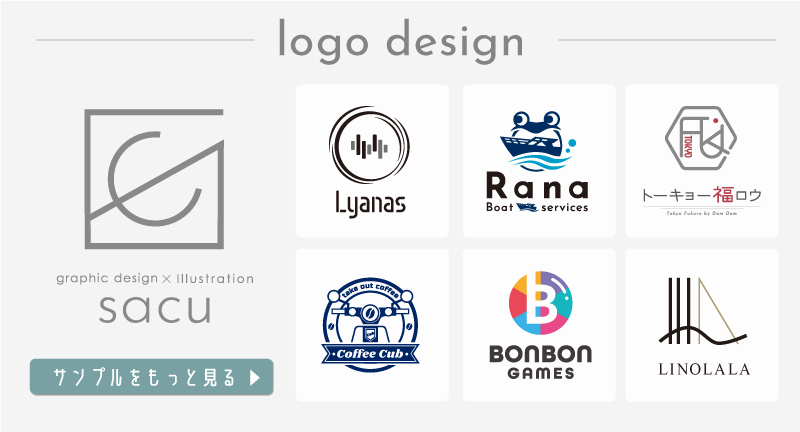Select the BONBON GAMES logo card

539,325
